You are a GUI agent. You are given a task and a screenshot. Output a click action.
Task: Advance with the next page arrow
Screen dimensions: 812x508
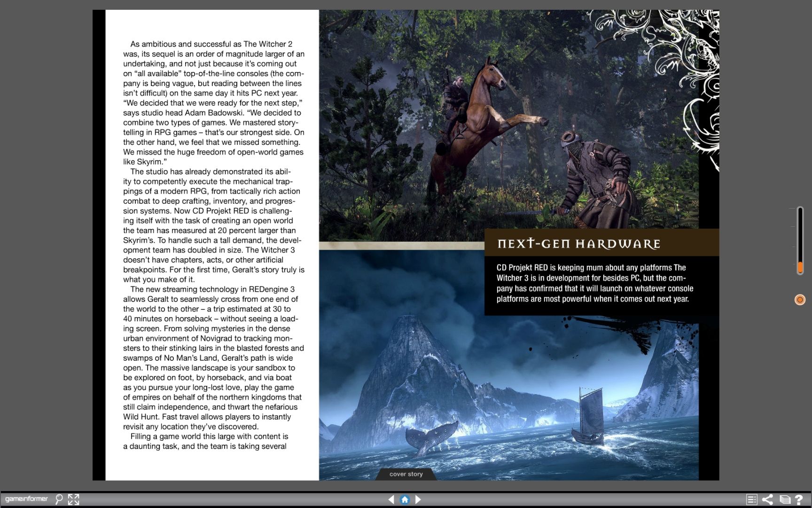coord(418,500)
